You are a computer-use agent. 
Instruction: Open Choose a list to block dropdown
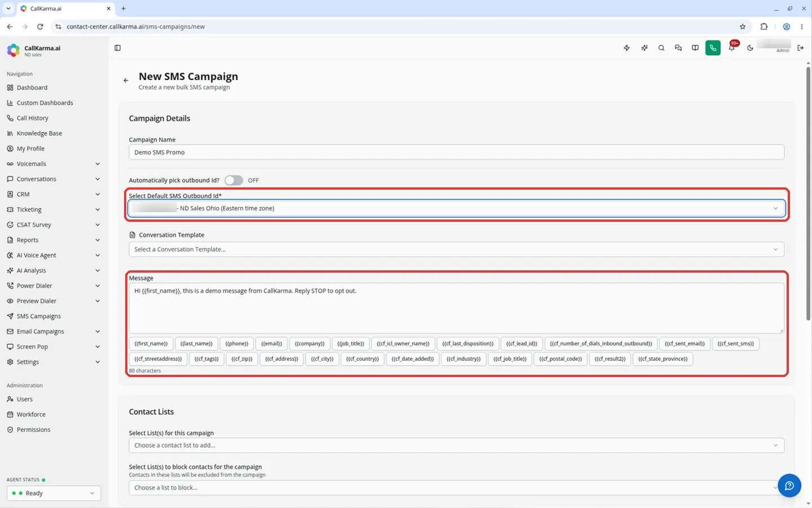[x=456, y=488]
